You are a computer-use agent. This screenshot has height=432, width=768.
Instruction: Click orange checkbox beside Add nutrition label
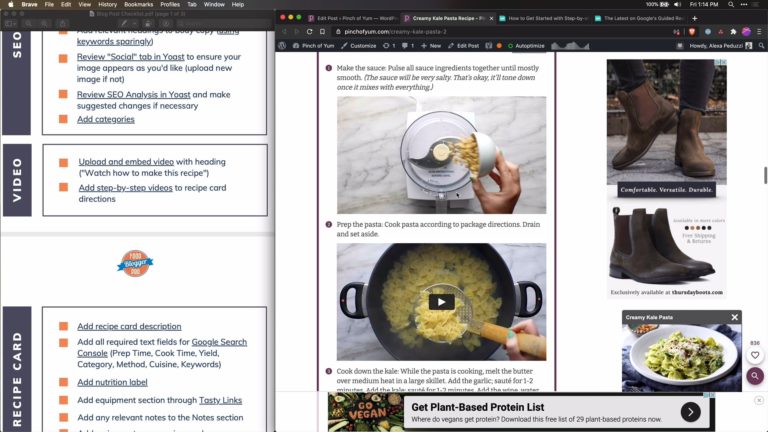point(64,382)
